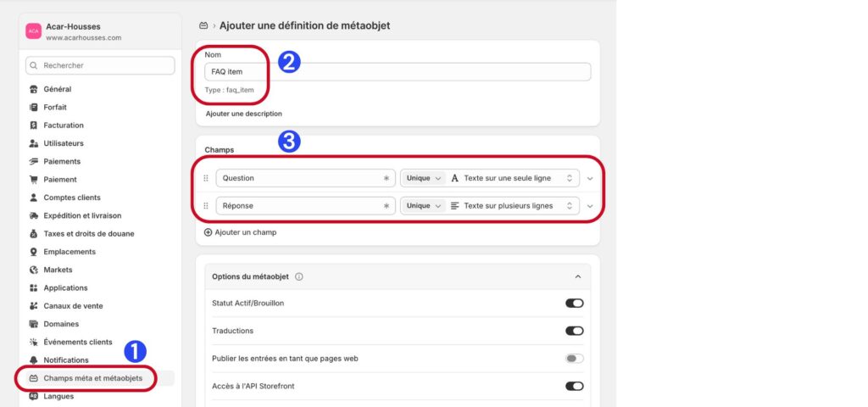Click the Langues icon
The image size is (868, 407).
tap(33, 397)
